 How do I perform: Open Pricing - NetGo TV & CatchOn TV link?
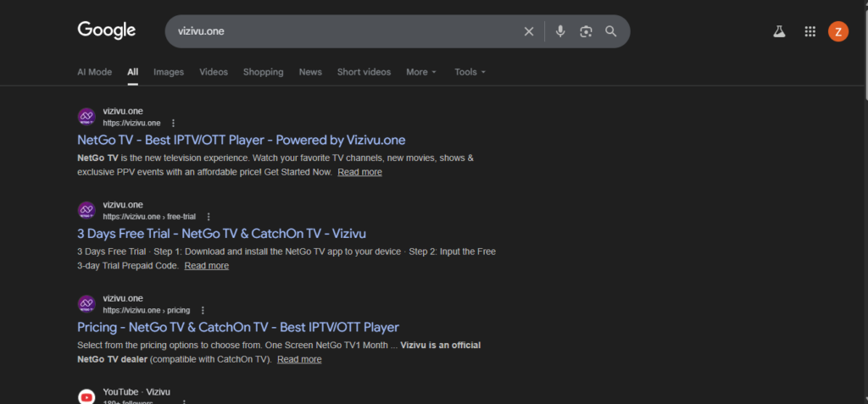point(238,327)
